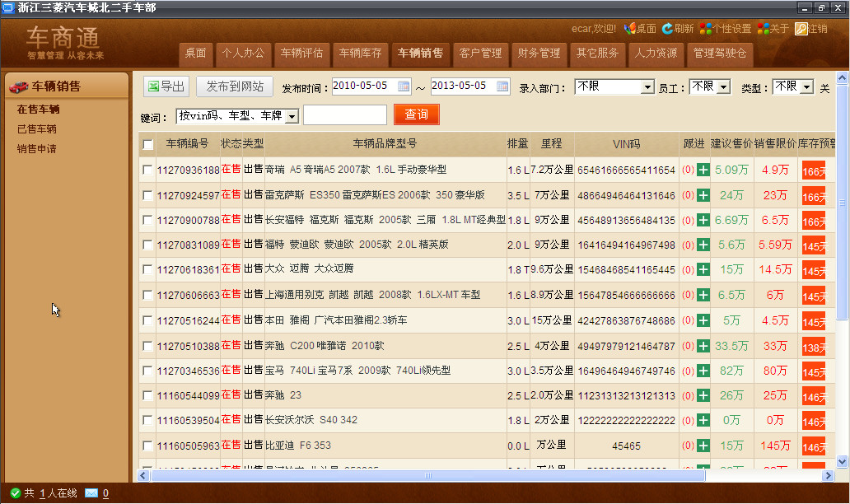The width and height of the screenshot is (850, 504).
Task: Check the row for vehicle 11270831089
Action: (x=147, y=245)
